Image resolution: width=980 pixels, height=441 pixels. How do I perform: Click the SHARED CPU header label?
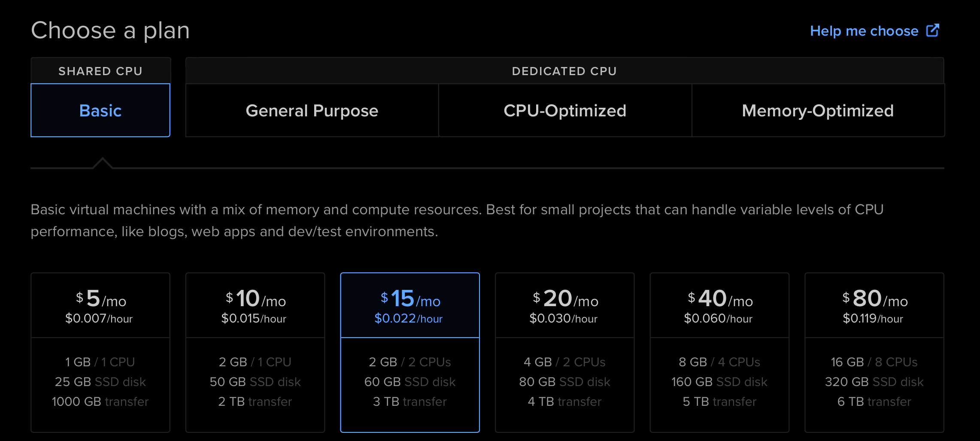pyautogui.click(x=100, y=71)
